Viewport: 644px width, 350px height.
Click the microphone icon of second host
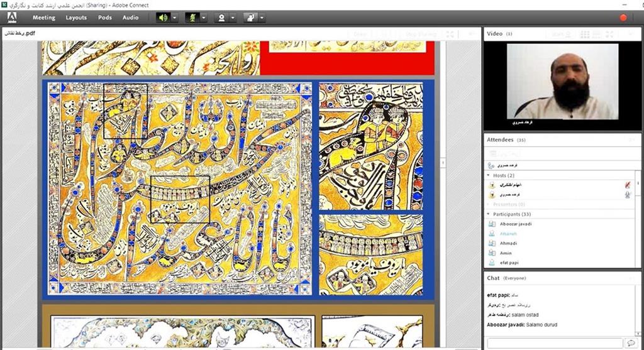tap(627, 195)
